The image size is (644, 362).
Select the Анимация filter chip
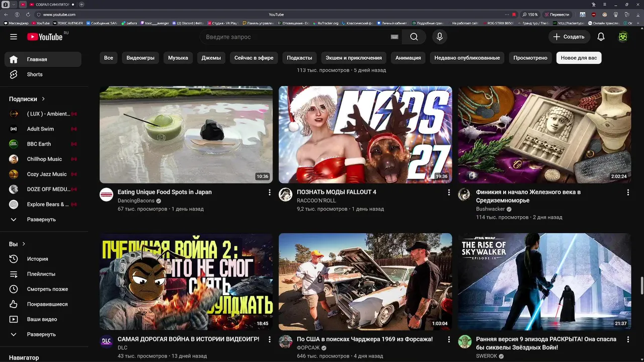(x=408, y=58)
